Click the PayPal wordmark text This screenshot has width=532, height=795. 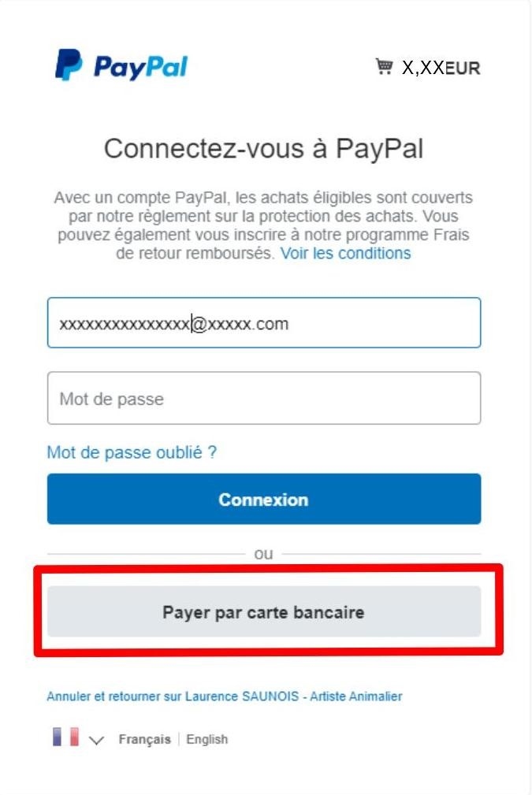point(140,68)
